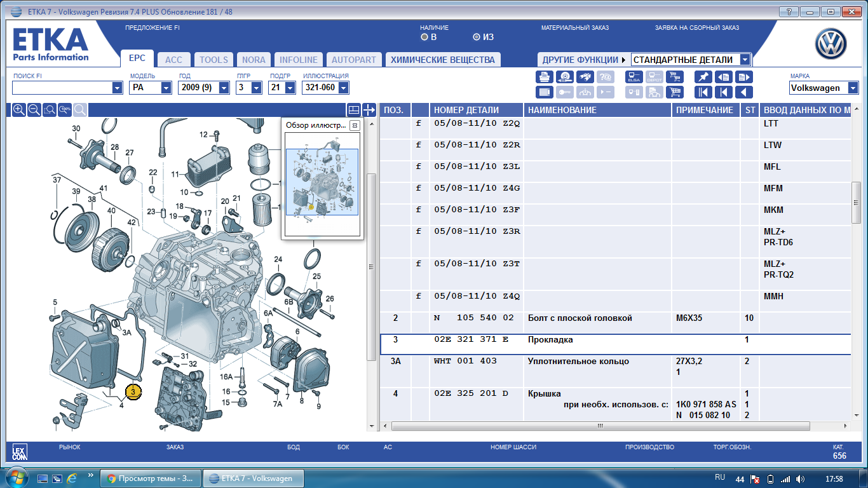This screenshot has width=868, height=488.
Task: Open the СТАНДАРТНЫЕ ДЕТАЛИ dropdown
Action: pos(745,60)
